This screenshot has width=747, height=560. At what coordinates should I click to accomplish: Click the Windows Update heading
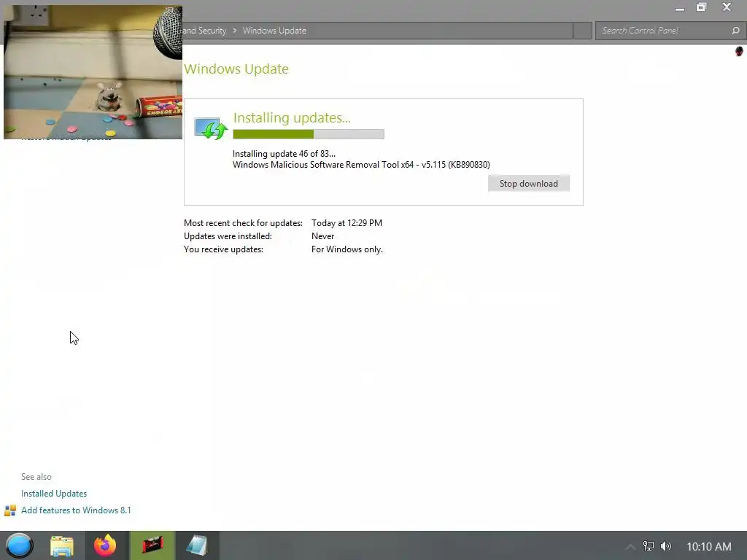click(236, 69)
